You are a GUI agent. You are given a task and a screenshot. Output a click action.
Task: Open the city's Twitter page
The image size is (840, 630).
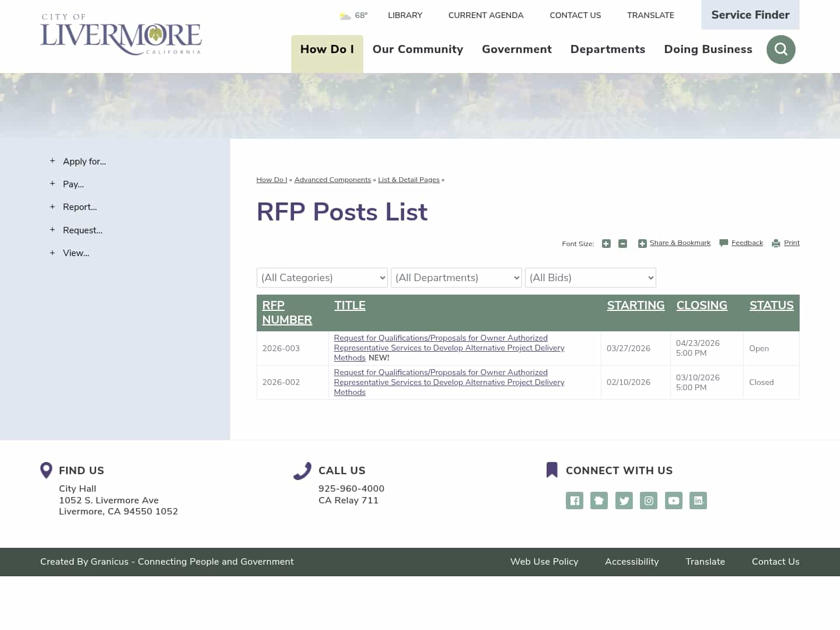(624, 501)
